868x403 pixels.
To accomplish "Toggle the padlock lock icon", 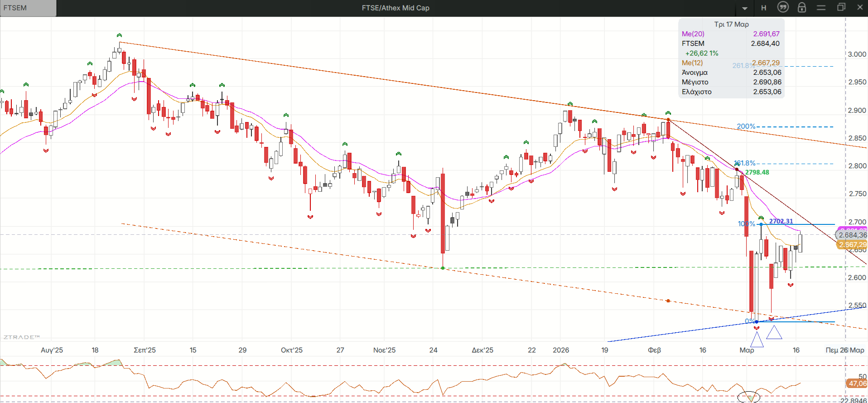I will click(x=802, y=8).
